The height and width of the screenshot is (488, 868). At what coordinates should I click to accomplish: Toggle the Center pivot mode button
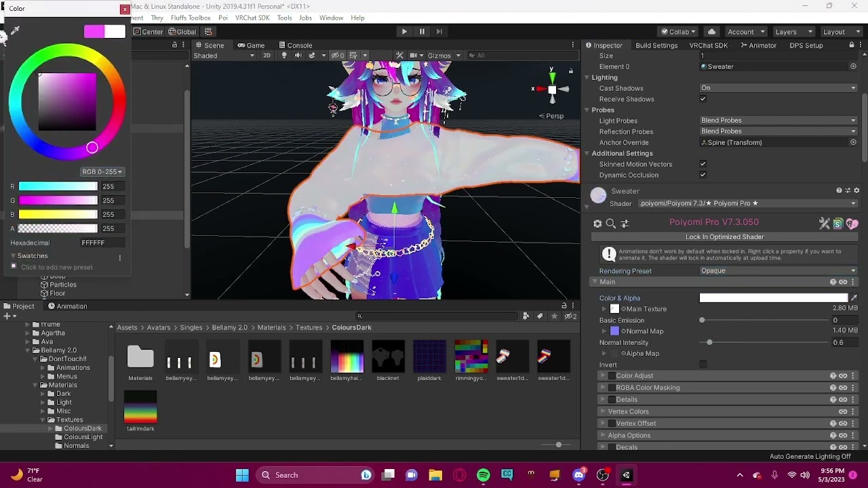[148, 31]
